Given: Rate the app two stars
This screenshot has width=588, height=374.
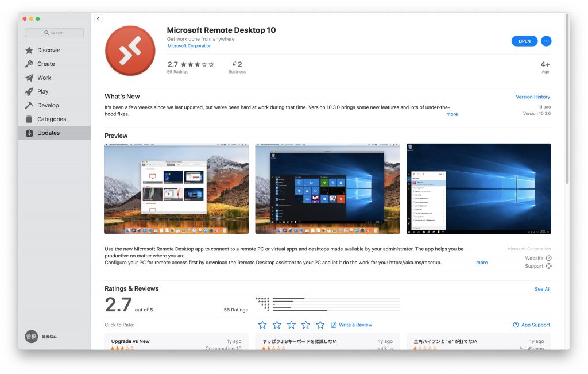Looking at the screenshot, I should (x=277, y=325).
